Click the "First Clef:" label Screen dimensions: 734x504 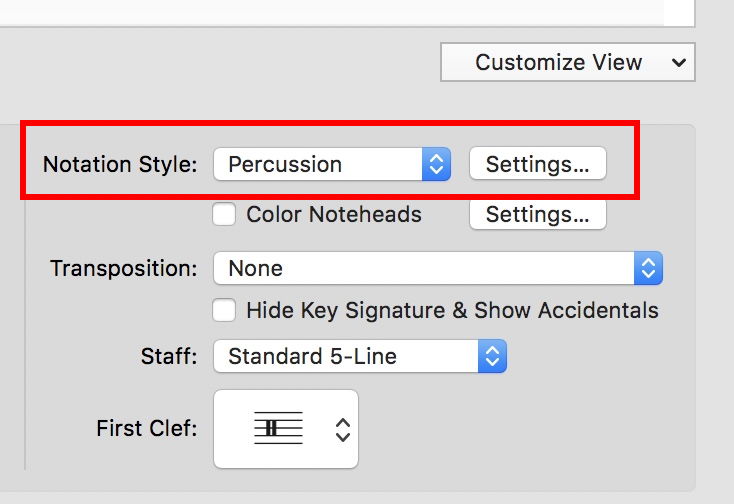pos(147,428)
